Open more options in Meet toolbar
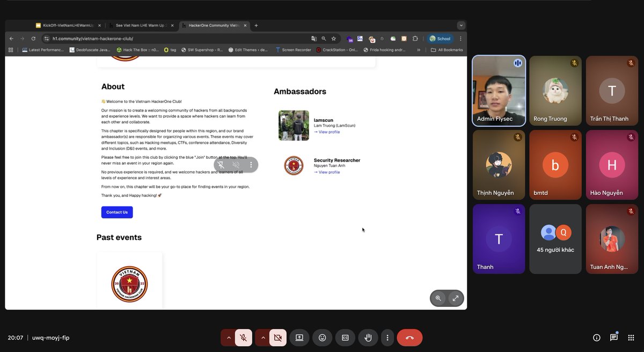 click(x=387, y=338)
